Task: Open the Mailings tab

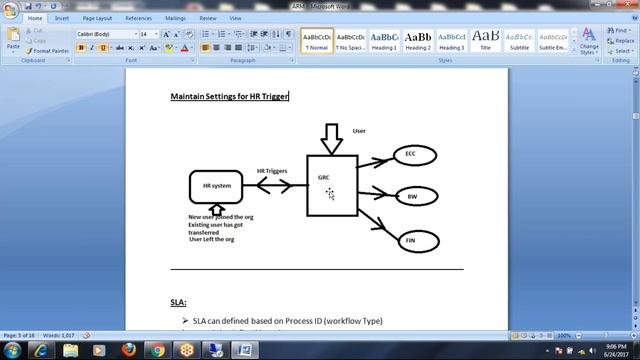Action: point(176,18)
